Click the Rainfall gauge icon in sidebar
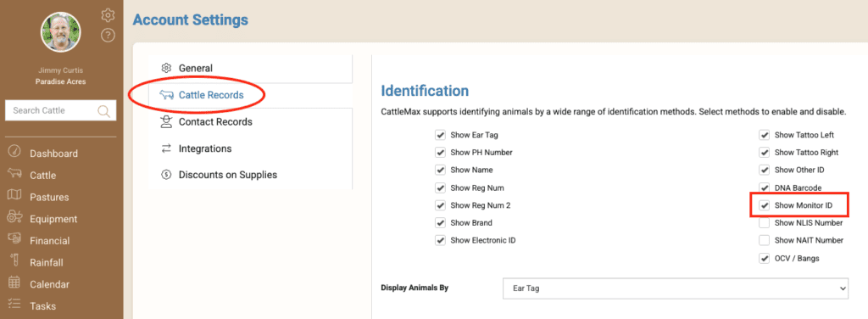 click(x=14, y=260)
